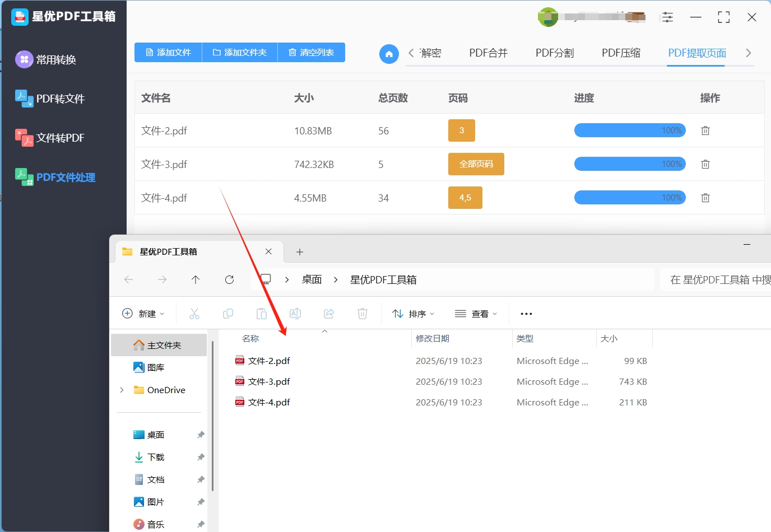
Task: Open 文件转PDF in the sidebar
Action: 50,138
